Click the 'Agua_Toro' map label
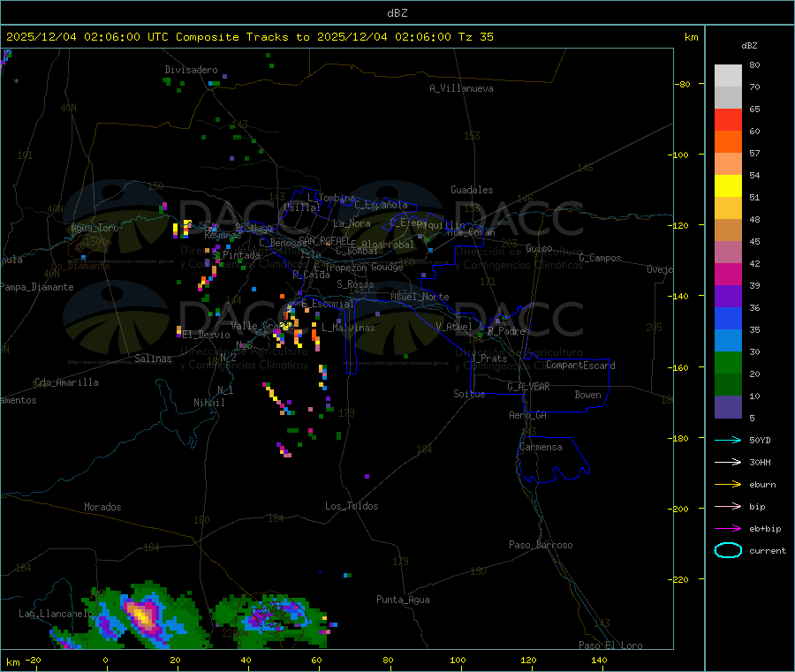795x672 pixels. 95,228
